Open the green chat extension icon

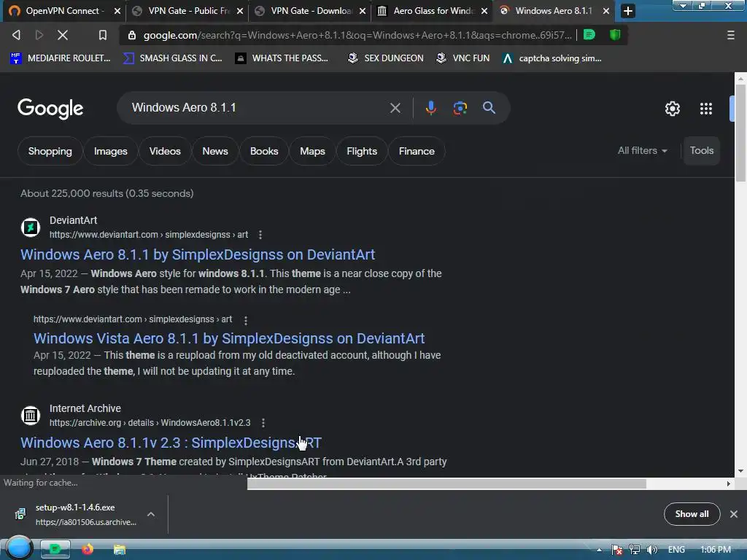click(589, 34)
